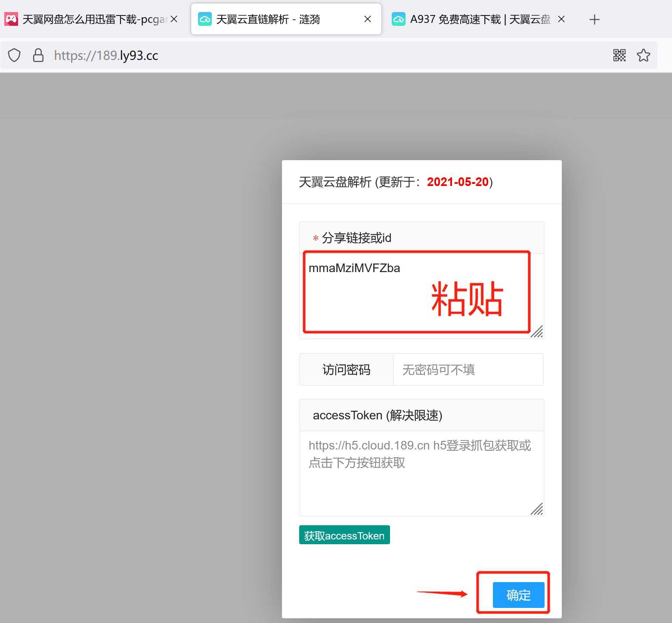Switch to the 天翼网盘怎么用迅雷下载 tab
The height and width of the screenshot is (623, 672).
coord(93,19)
